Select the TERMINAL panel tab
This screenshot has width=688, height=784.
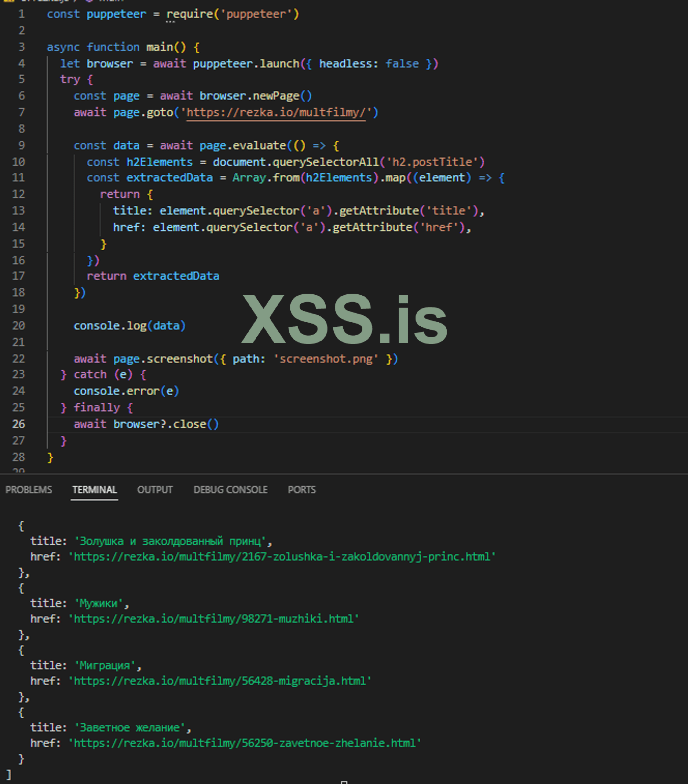pyautogui.click(x=94, y=490)
